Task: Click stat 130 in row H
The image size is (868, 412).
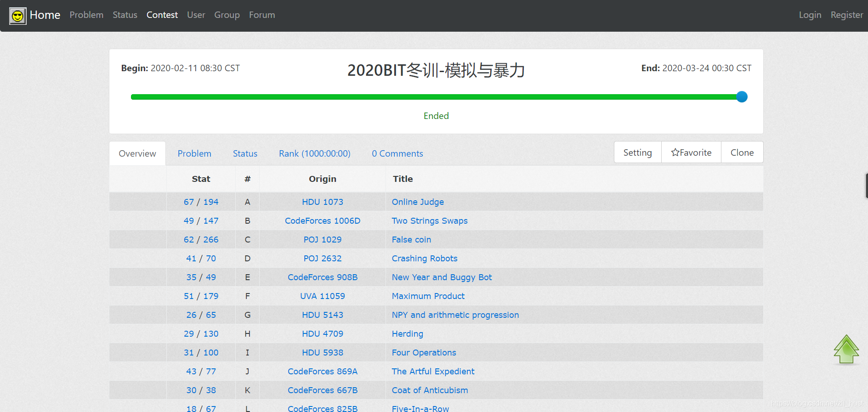Action: click(x=211, y=333)
